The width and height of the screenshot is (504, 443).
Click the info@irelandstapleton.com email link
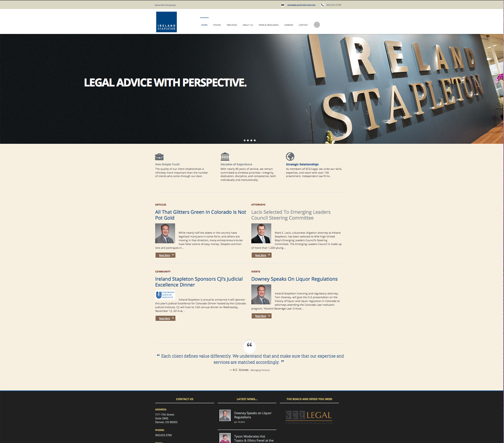301,5
